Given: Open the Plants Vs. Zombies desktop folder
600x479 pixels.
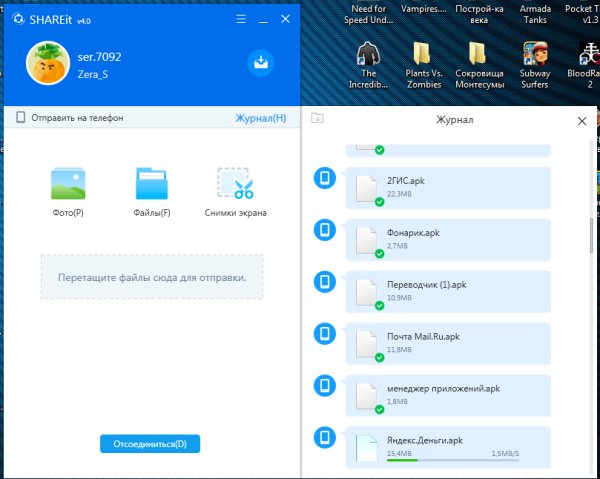Looking at the screenshot, I should 424,65.
